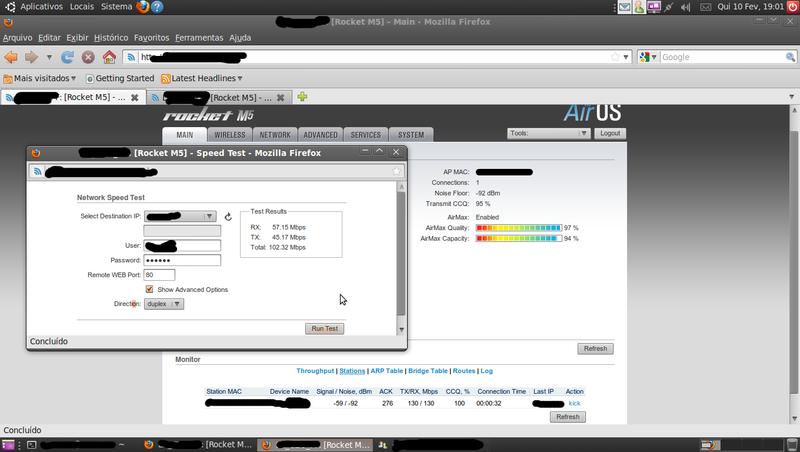Image resolution: width=800 pixels, height=452 pixels.
Task: Refresh the destination IP list icon
Action: coord(228,216)
